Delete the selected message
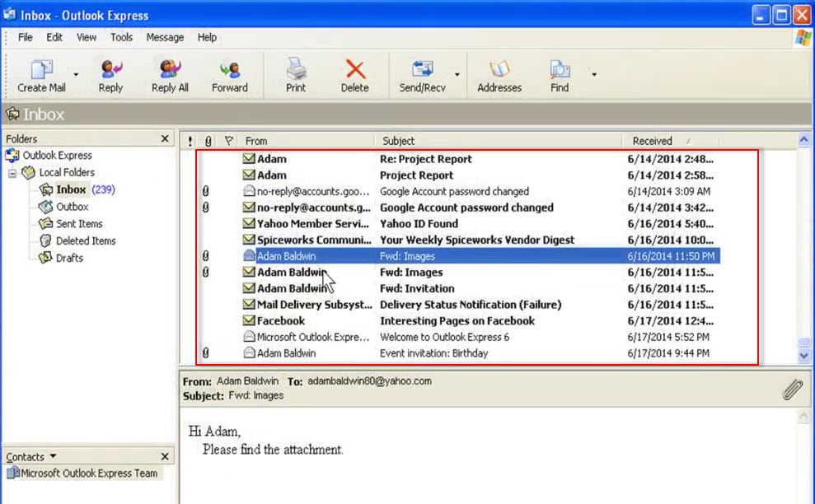Screen dimensions: 815x504 pos(355,75)
